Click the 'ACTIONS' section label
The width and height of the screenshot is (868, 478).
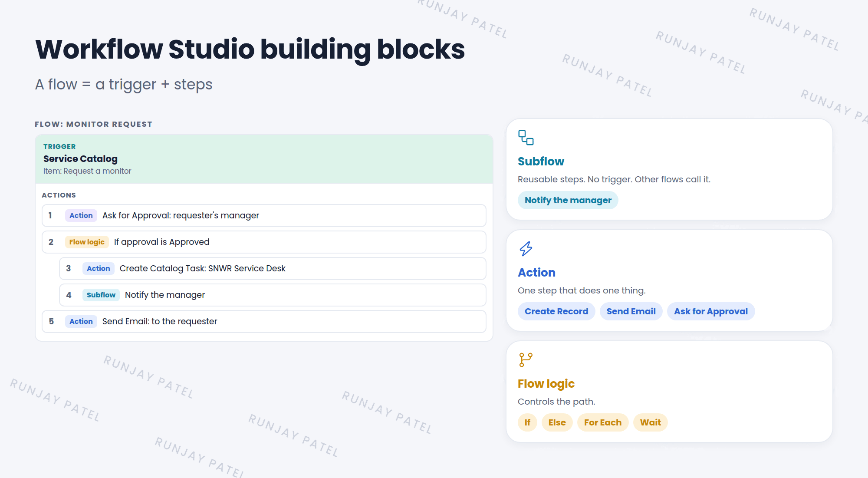[59, 195]
